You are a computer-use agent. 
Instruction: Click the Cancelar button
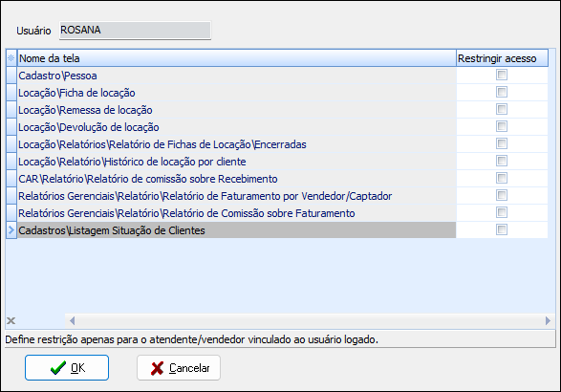179,368
